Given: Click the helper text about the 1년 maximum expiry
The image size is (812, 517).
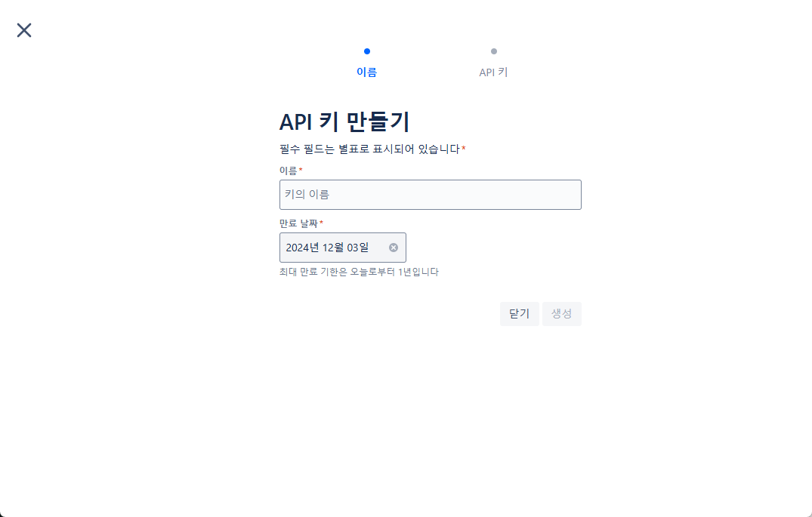Looking at the screenshot, I should point(359,272).
